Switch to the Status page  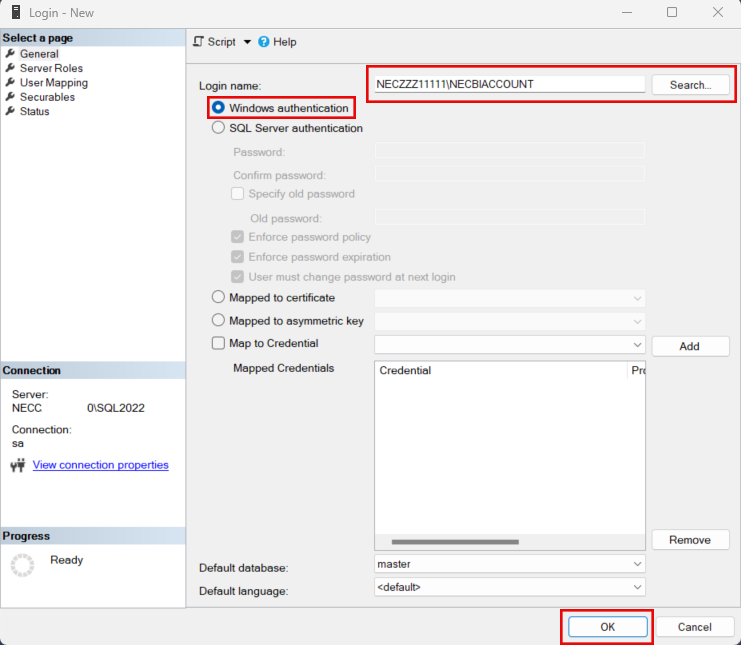point(34,111)
